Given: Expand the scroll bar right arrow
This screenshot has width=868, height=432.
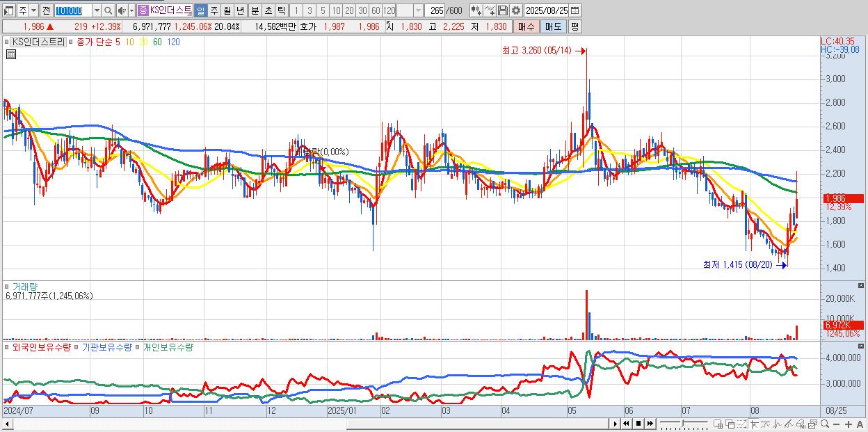Looking at the screenshot, I should click(616, 424).
